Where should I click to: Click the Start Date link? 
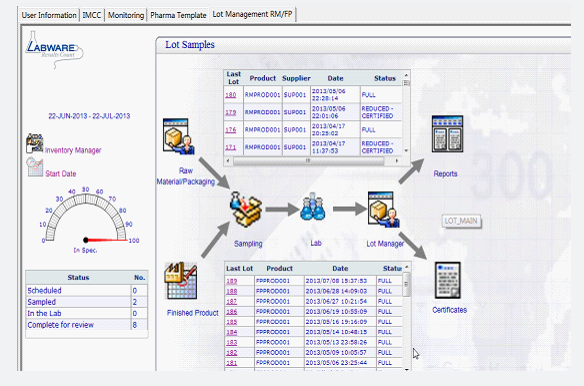click(x=61, y=174)
